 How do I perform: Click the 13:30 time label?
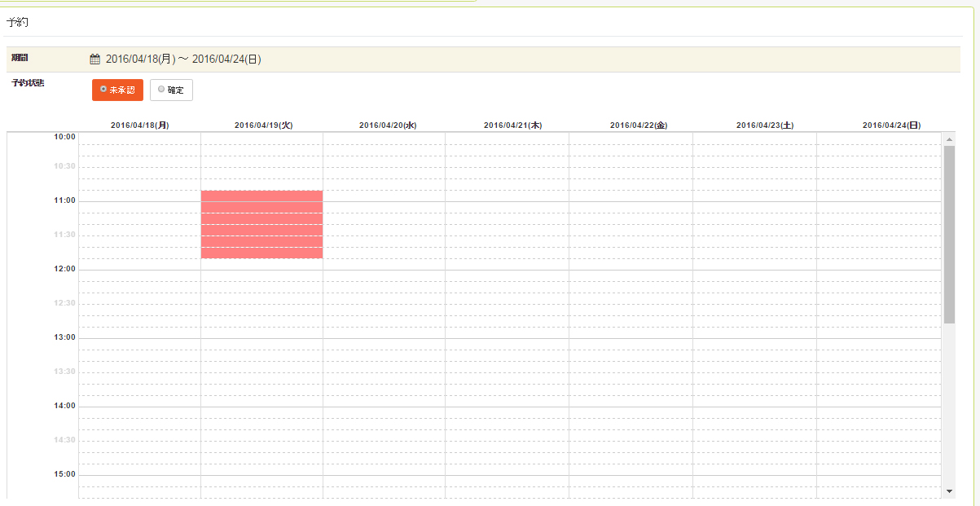[x=65, y=372]
